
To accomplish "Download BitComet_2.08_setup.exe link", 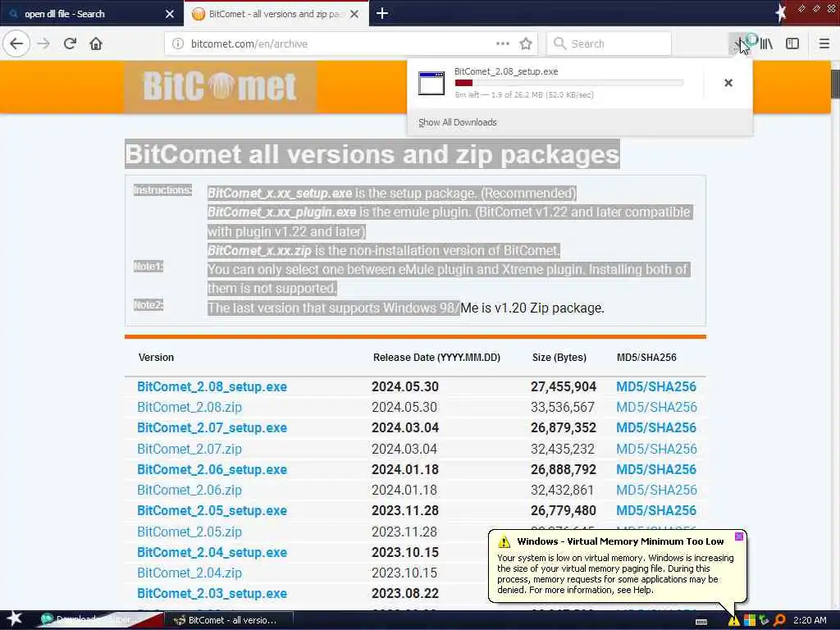I will 212,387.
